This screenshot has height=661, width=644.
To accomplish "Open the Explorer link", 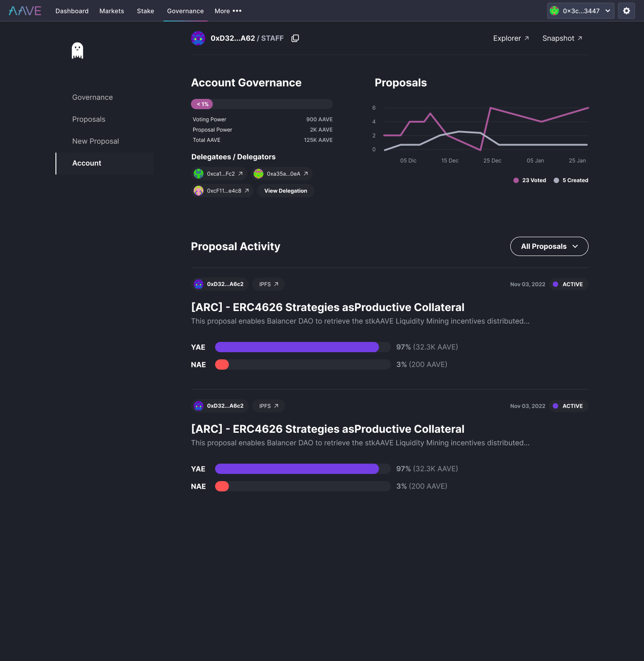I will pyautogui.click(x=511, y=38).
